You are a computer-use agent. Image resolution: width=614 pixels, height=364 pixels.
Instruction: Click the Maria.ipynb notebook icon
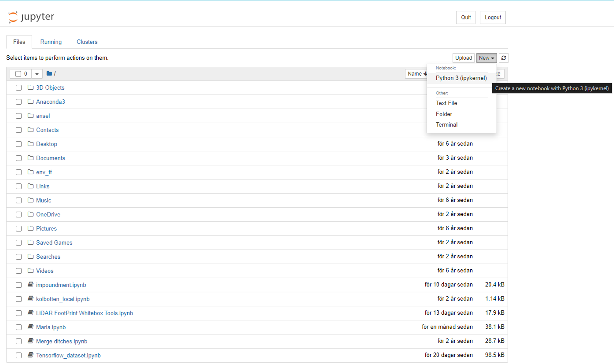click(30, 327)
